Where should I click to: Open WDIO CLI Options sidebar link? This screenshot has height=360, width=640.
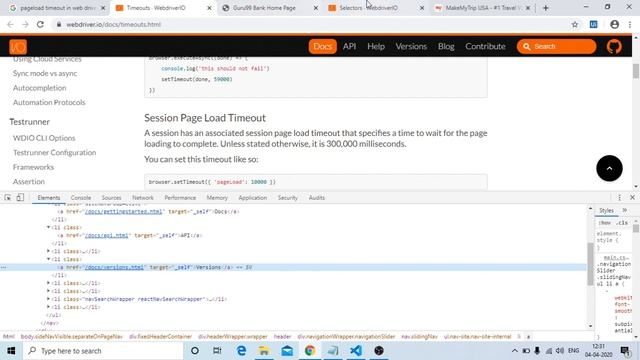(x=44, y=138)
